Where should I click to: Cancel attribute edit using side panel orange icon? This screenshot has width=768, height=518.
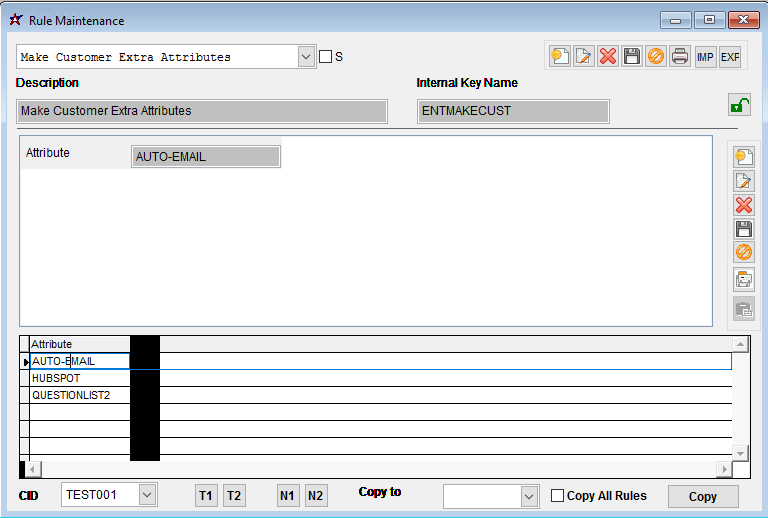(743, 253)
